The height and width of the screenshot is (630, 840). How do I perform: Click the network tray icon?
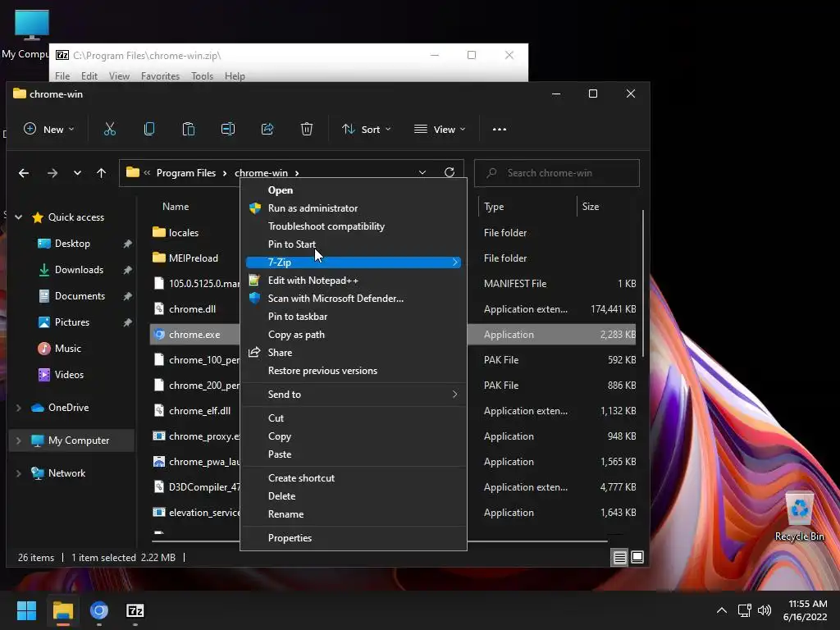744,610
